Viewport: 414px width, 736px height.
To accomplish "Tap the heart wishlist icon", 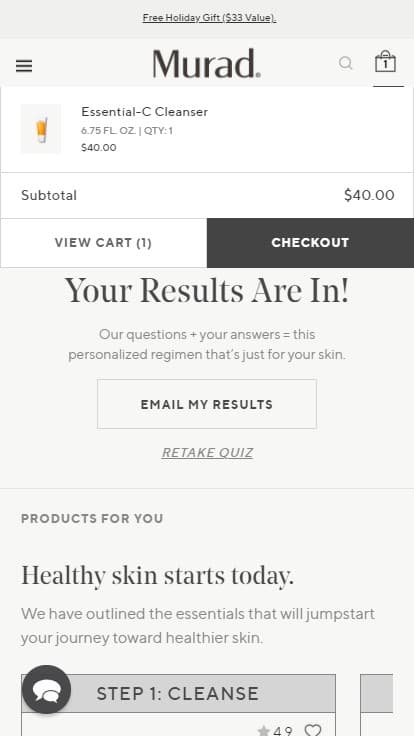I will pos(313,730).
